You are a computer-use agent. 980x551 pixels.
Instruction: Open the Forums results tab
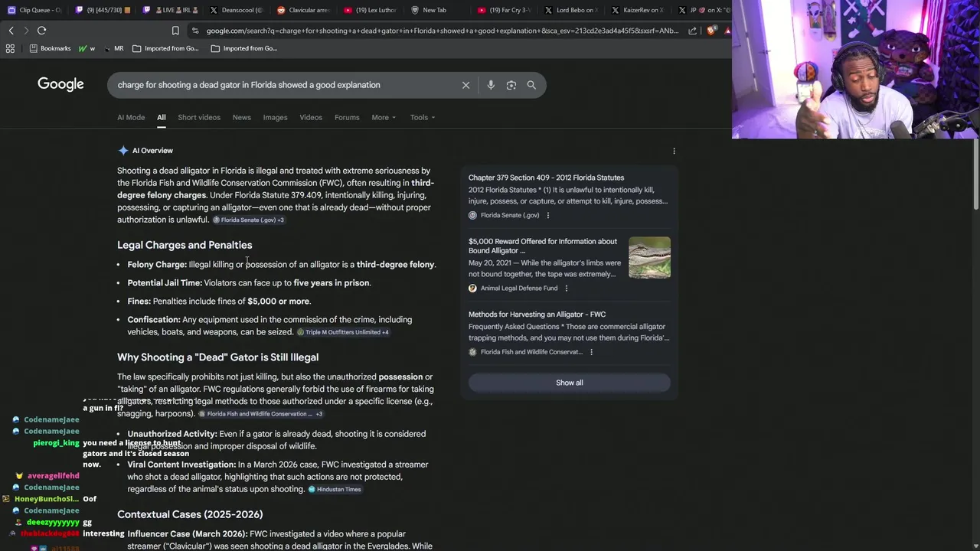pyautogui.click(x=347, y=117)
